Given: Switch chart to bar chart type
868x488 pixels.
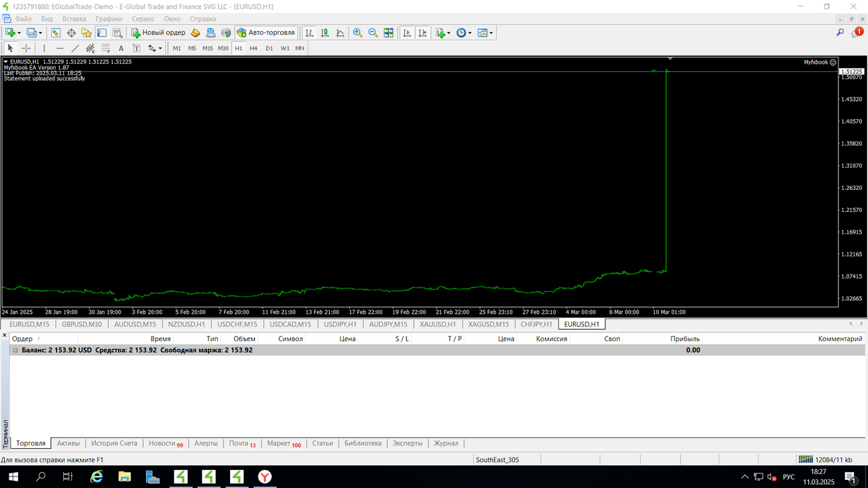Looking at the screenshot, I should [x=310, y=32].
